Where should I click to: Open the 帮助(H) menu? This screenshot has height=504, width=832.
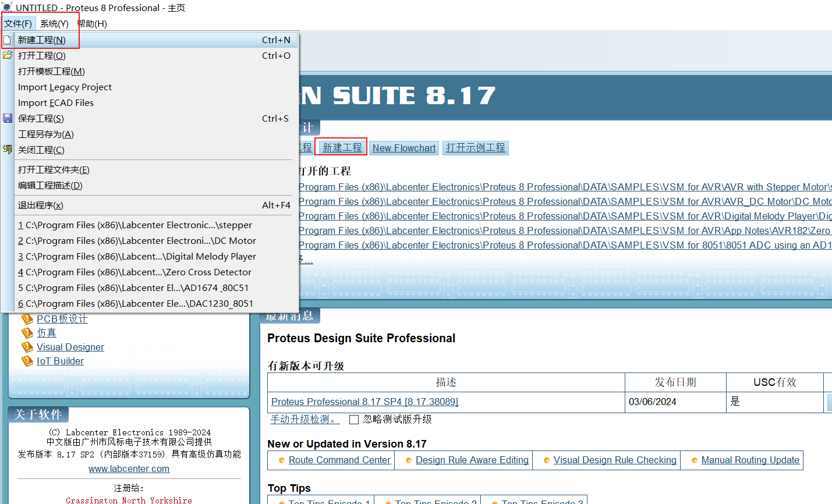point(92,24)
